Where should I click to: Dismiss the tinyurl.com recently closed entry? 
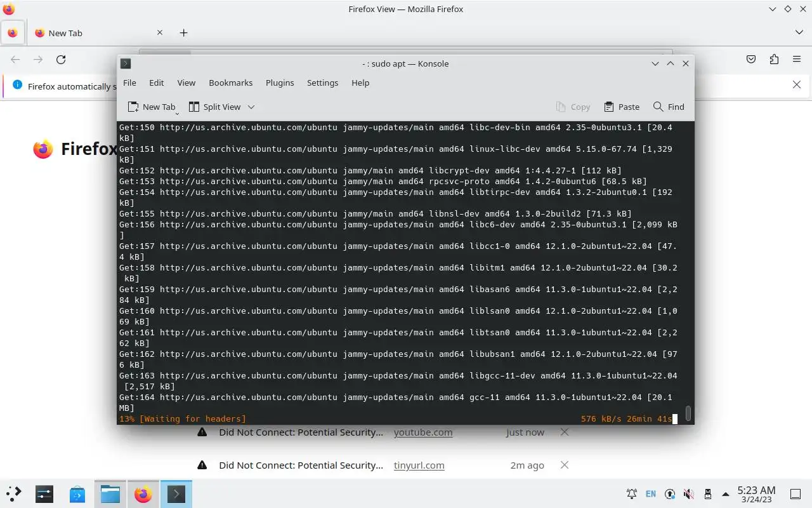pyautogui.click(x=565, y=465)
